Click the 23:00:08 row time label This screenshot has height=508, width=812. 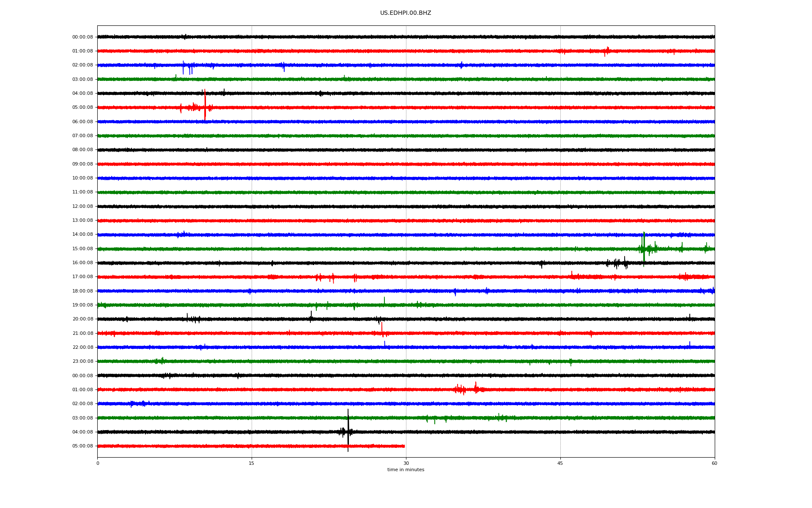tap(82, 362)
